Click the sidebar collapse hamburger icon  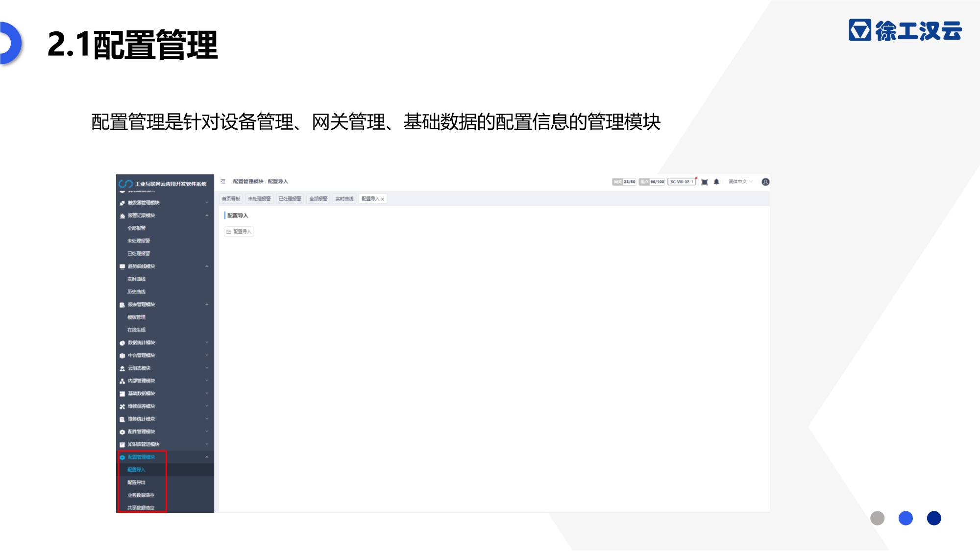coord(223,182)
